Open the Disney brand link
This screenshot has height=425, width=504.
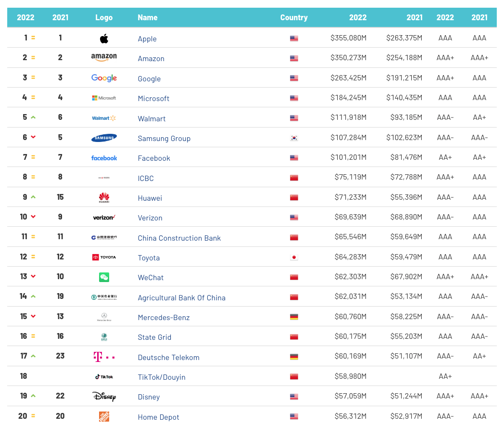coord(149,397)
